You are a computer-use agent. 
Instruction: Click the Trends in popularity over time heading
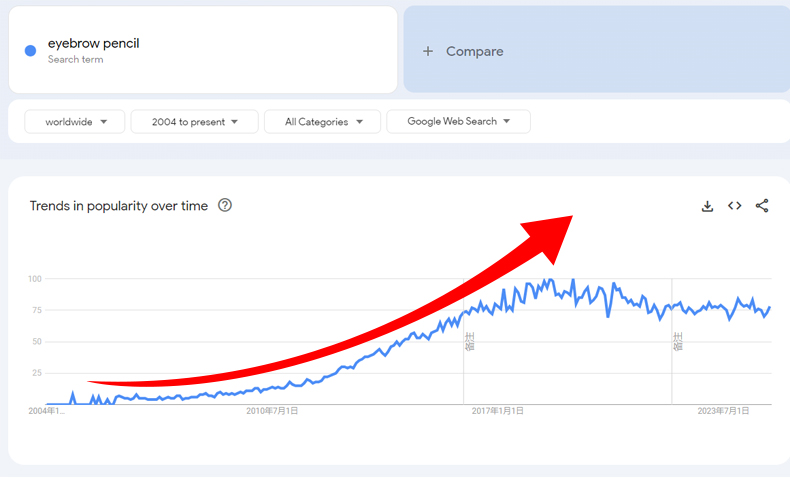119,206
